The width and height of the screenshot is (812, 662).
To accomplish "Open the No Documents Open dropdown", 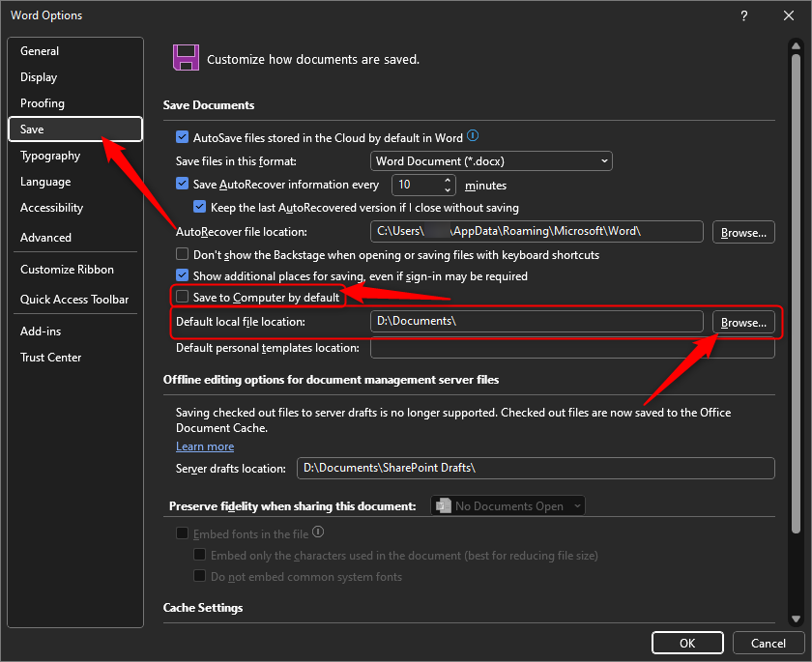I will [x=577, y=504].
